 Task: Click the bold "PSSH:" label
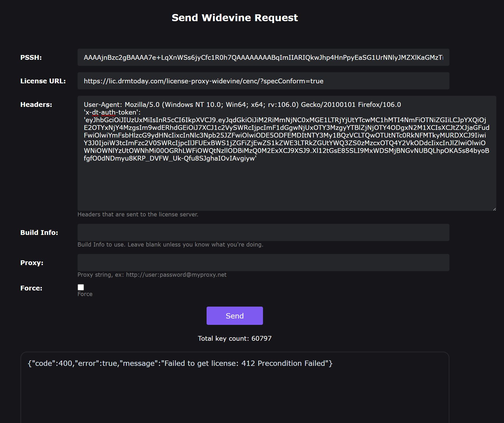31,58
